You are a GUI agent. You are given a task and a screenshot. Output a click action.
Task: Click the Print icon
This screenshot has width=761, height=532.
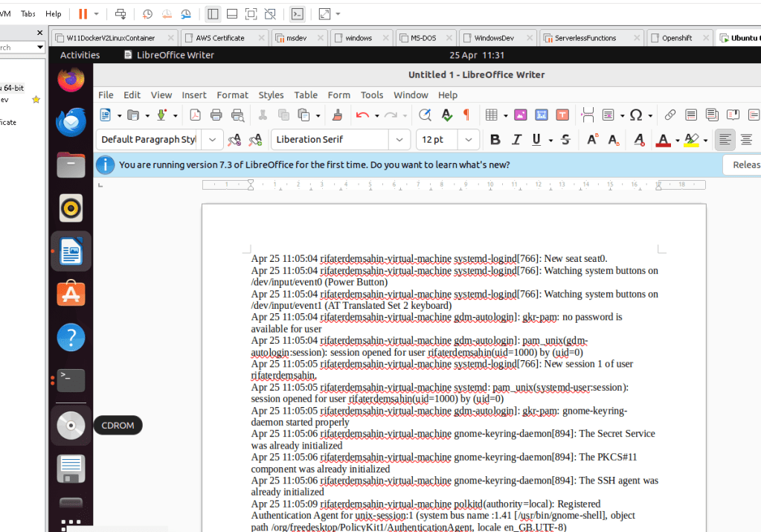tap(216, 115)
